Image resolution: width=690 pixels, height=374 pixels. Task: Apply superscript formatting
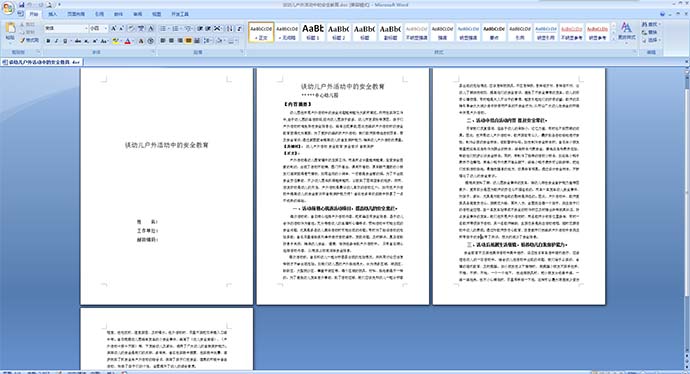[95, 41]
